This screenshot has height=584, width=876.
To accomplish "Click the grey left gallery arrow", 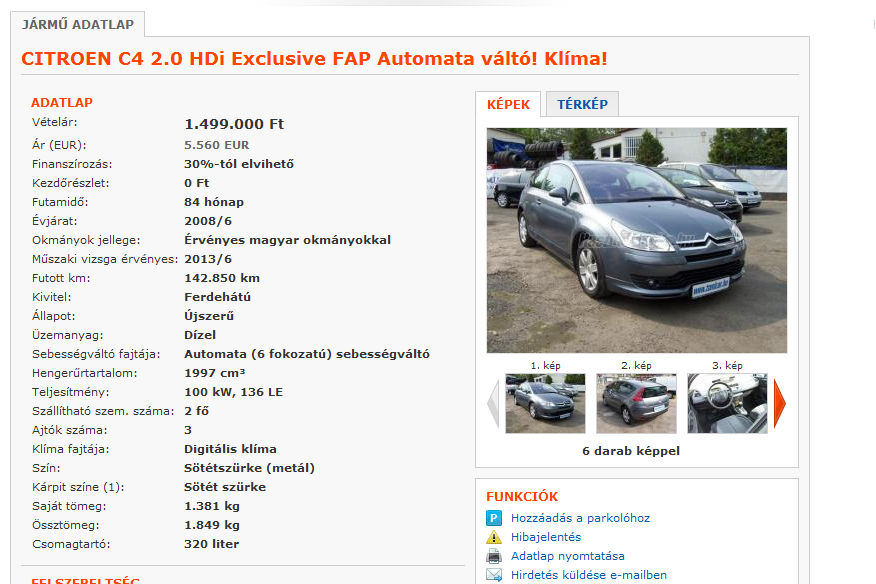I will coord(493,403).
